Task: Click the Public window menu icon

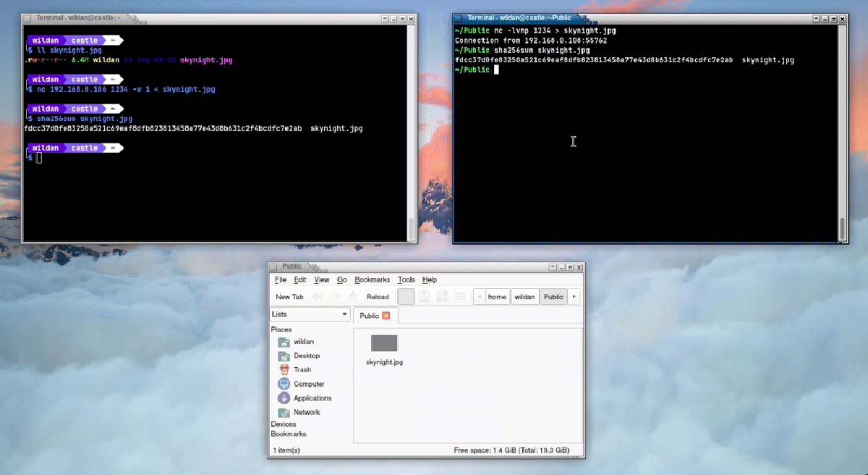Action: [x=274, y=266]
